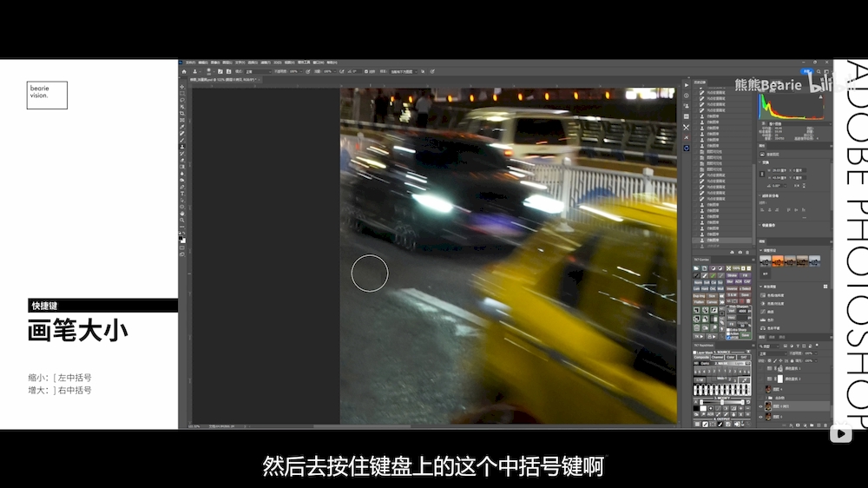Switch to the open document tab

coord(221,79)
